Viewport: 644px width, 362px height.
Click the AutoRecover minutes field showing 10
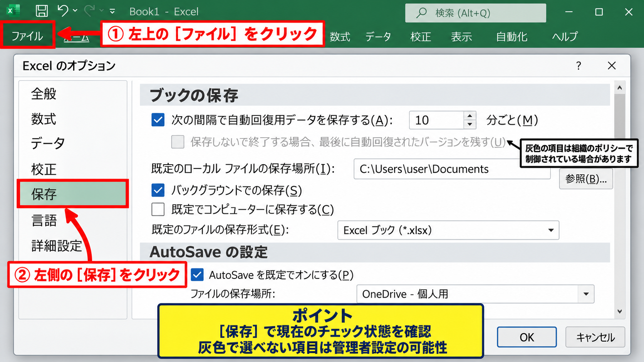point(436,120)
